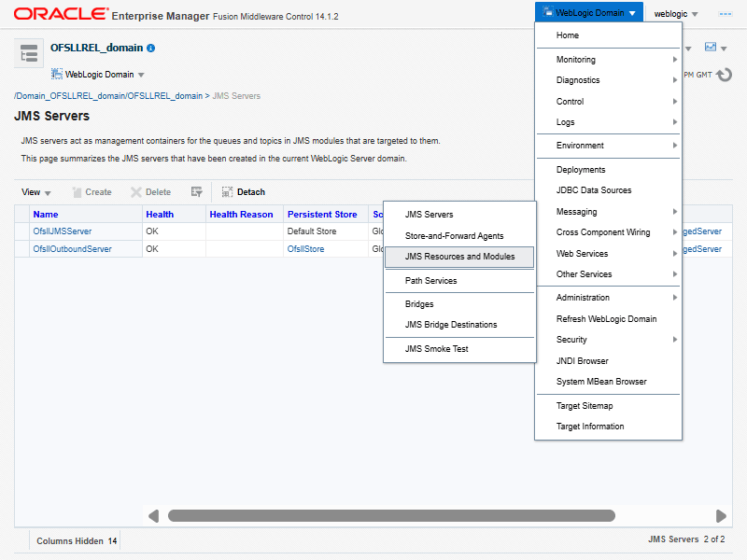The height and width of the screenshot is (560, 747).
Task: Click the Domain_OFSLLREL_domain breadcrumb link
Action: [x=108, y=96]
